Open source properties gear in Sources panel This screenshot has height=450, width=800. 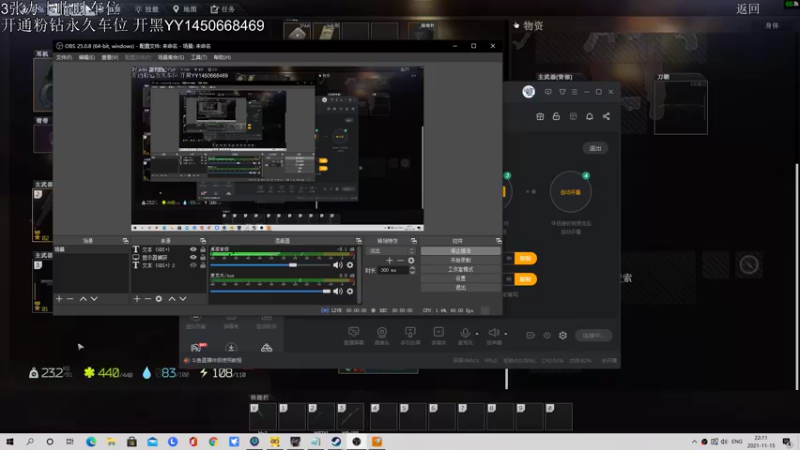[x=159, y=299]
